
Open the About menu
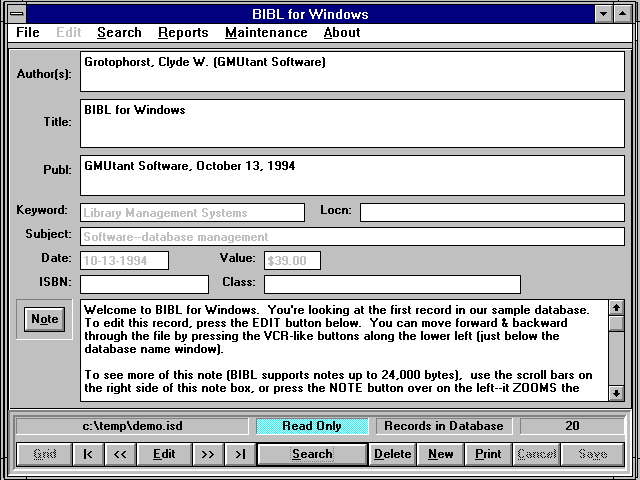point(342,32)
